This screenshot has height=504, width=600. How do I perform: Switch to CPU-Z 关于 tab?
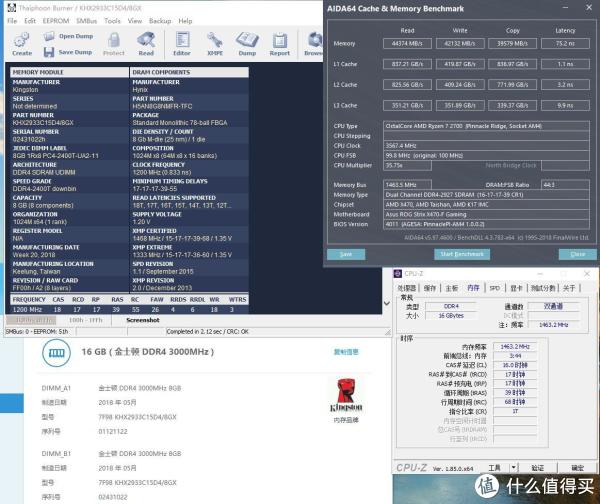(x=569, y=288)
